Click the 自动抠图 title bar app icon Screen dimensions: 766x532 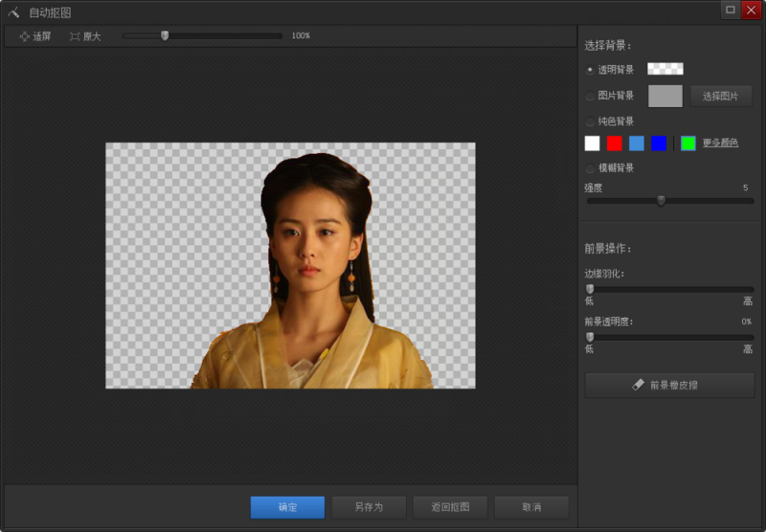pyautogui.click(x=13, y=12)
